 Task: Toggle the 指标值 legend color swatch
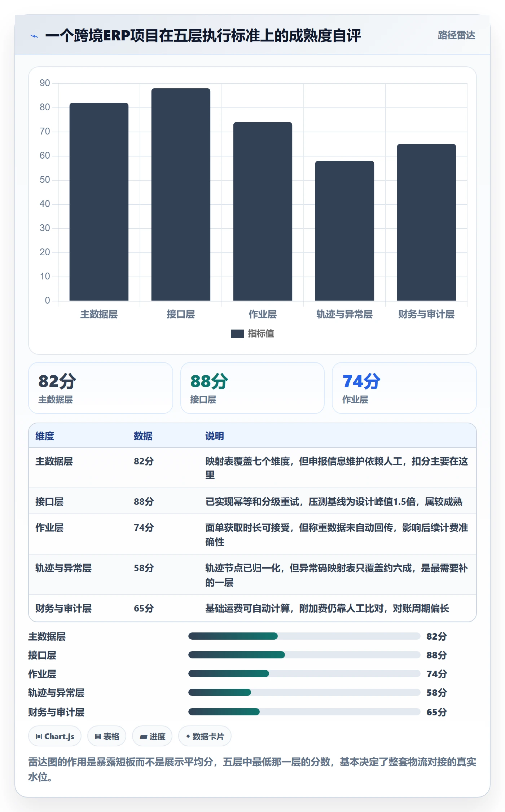[x=237, y=334]
